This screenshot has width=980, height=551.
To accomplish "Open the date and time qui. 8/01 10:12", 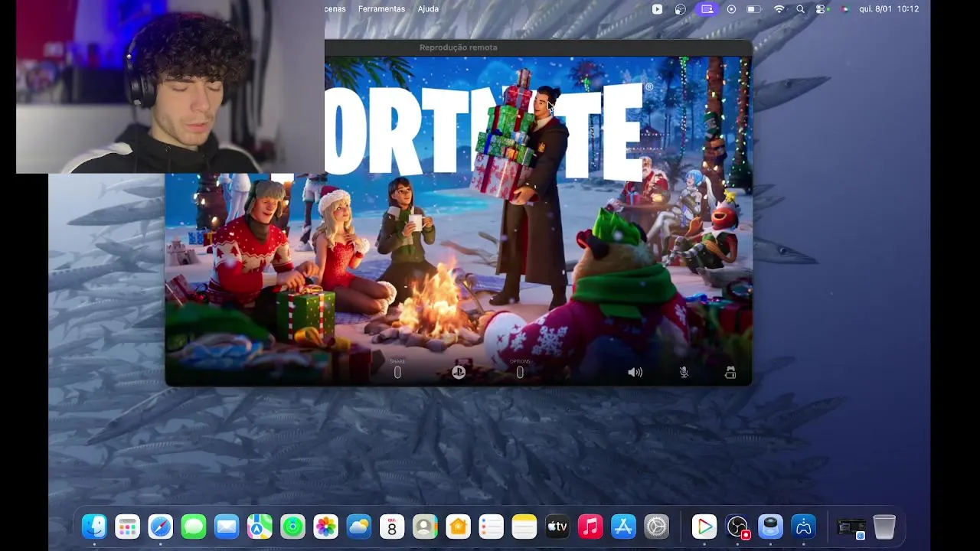I will coord(889,9).
